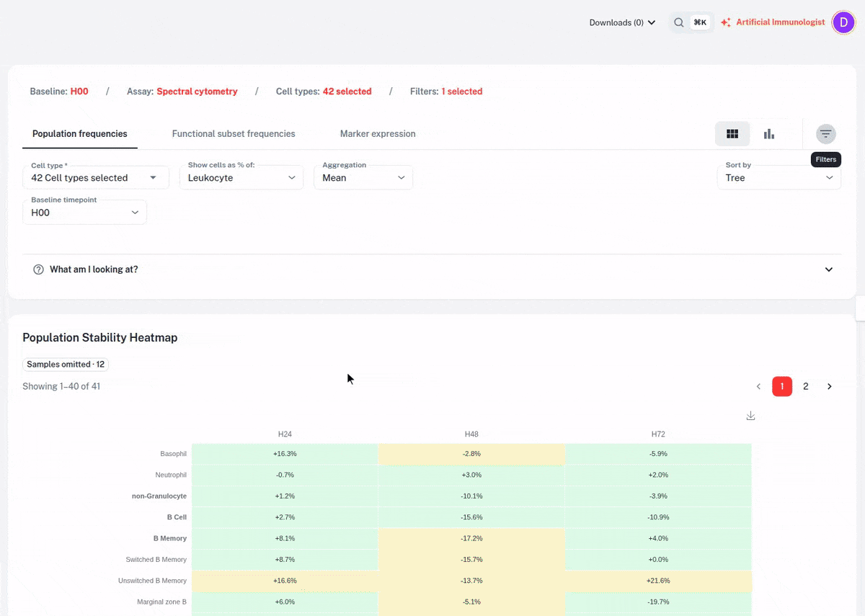
Task: Select the Population frequencies tab
Action: pyautogui.click(x=80, y=134)
